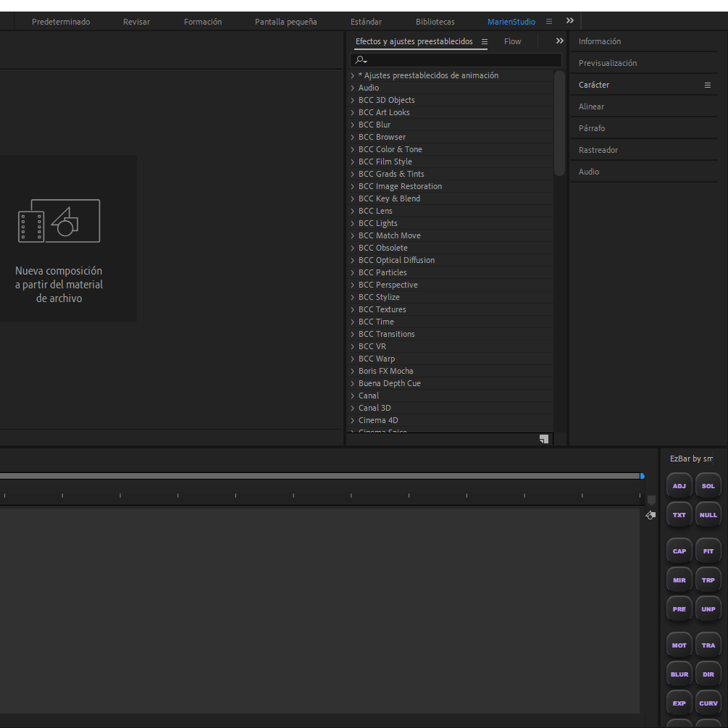This screenshot has width=728, height=728.
Task: Select BCC Optical Diffusion row
Action: pos(450,260)
